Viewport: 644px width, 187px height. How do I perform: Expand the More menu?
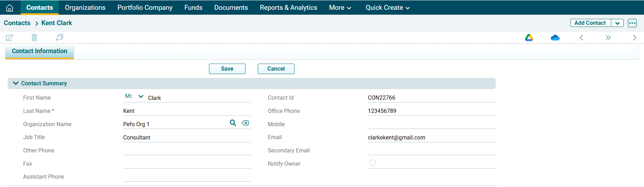[x=340, y=8]
